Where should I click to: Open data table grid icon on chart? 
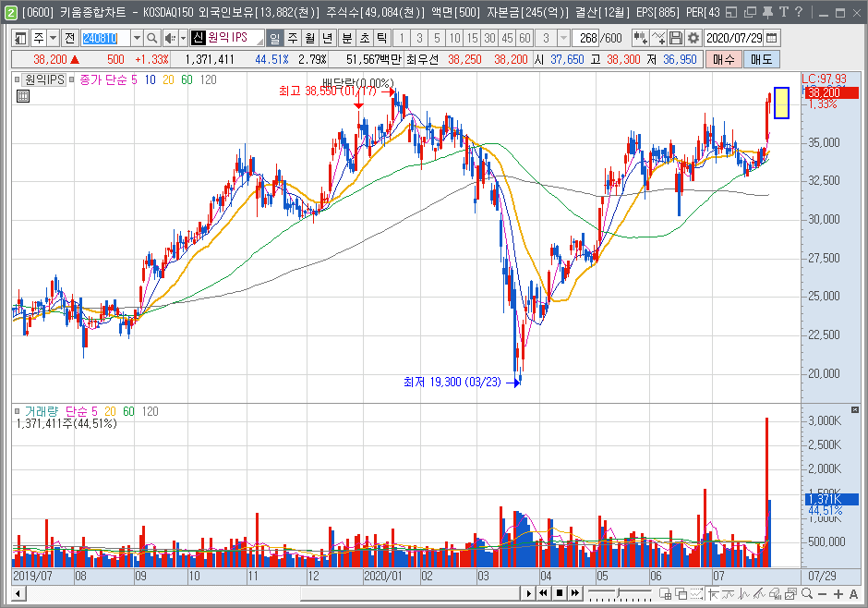pyautogui.click(x=23, y=96)
